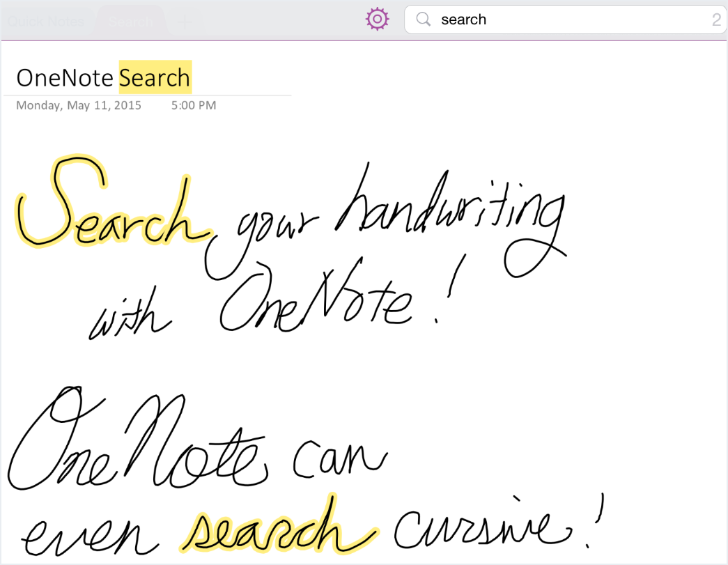The height and width of the screenshot is (565, 728).
Task: Click the result count indicator showing 2
Action: point(716,20)
